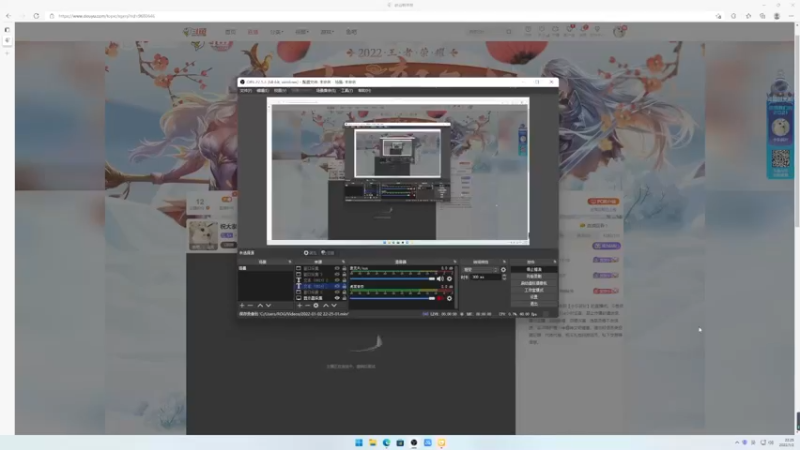The width and height of the screenshot is (800, 450).
Task: Open the Douyu Home link in the nav bar
Action: [x=231, y=32]
